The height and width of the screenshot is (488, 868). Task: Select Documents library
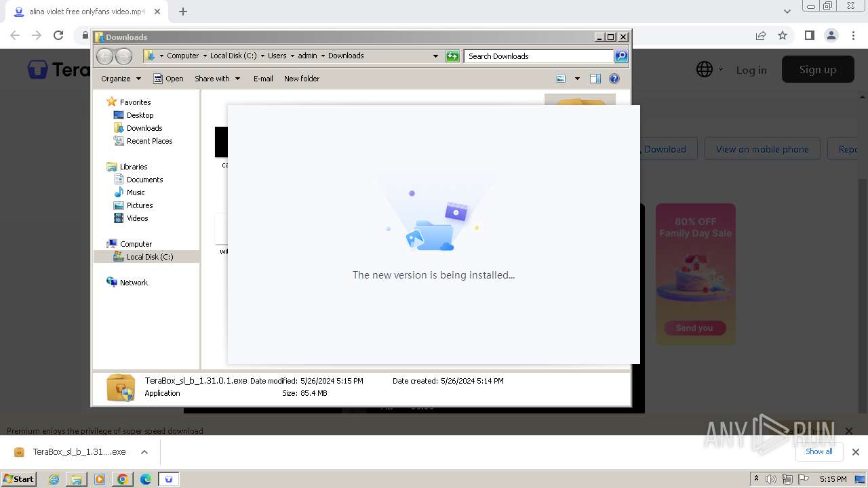(144, 180)
